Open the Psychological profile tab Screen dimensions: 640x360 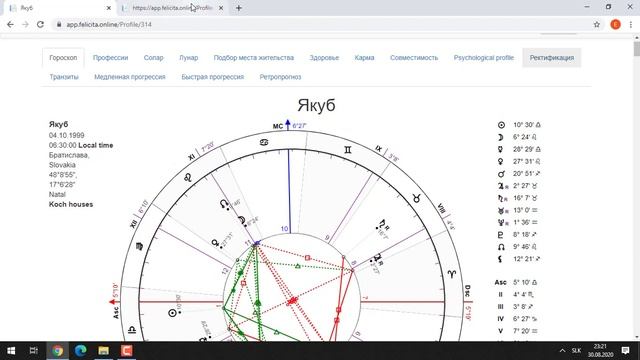484,58
